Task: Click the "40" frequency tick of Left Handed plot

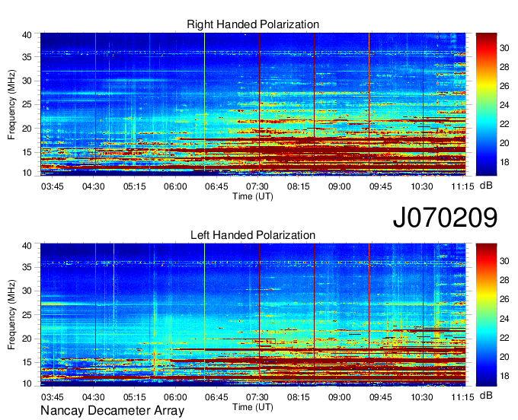Action: 27,246
